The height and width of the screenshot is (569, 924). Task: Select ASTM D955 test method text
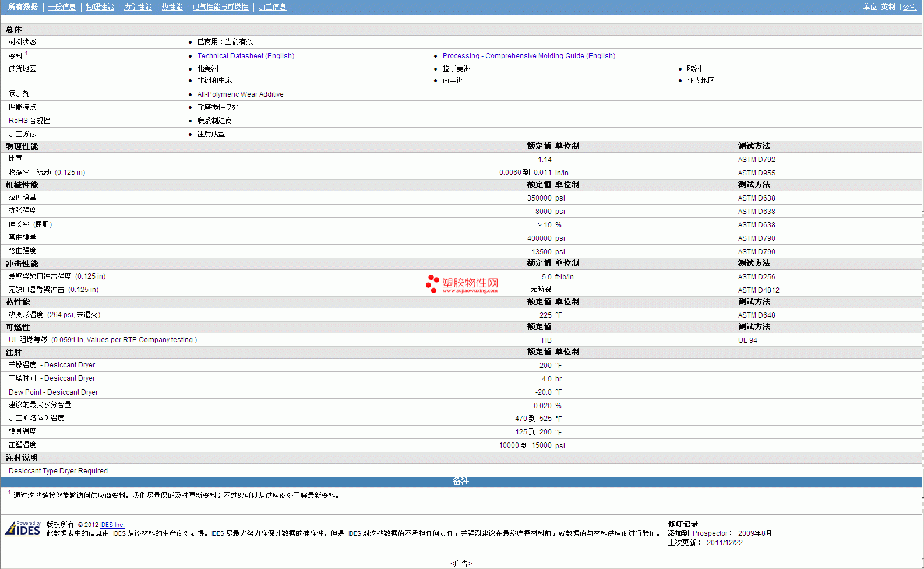(756, 173)
